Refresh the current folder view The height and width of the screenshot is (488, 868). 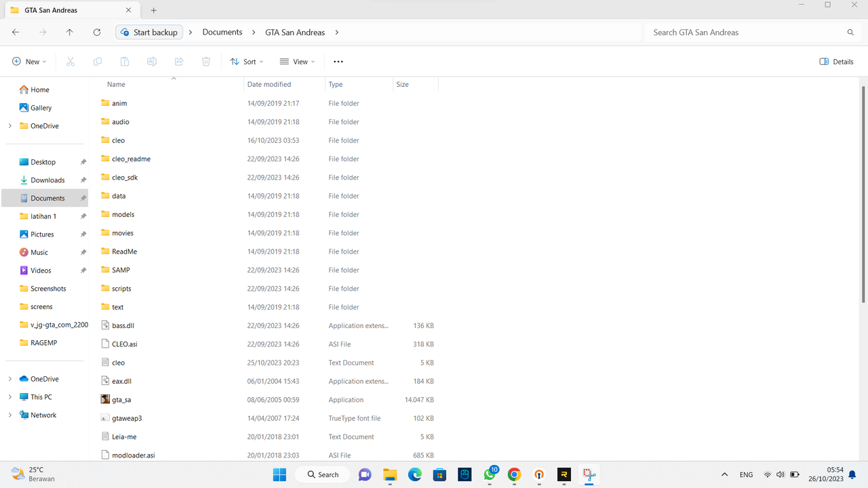pyautogui.click(x=97, y=32)
